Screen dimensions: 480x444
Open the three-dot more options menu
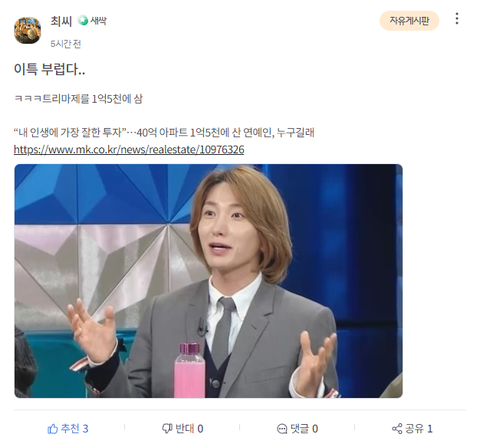click(457, 19)
